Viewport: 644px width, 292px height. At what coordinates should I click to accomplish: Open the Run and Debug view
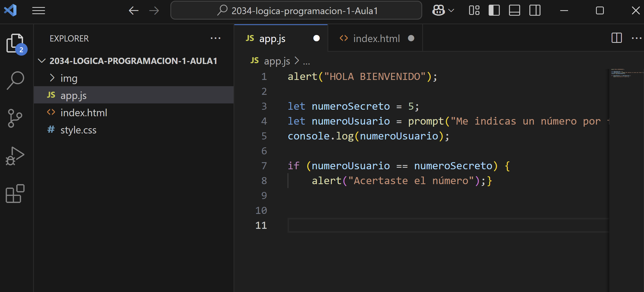(15, 156)
